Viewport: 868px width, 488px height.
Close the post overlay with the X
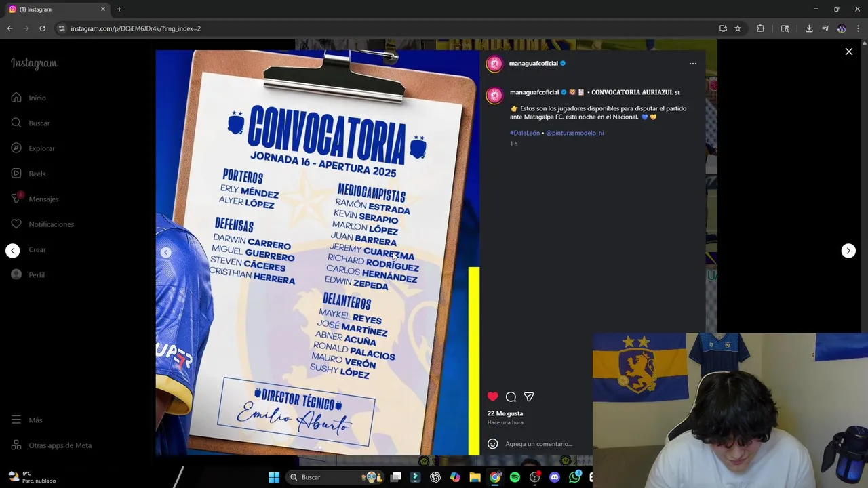(849, 52)
